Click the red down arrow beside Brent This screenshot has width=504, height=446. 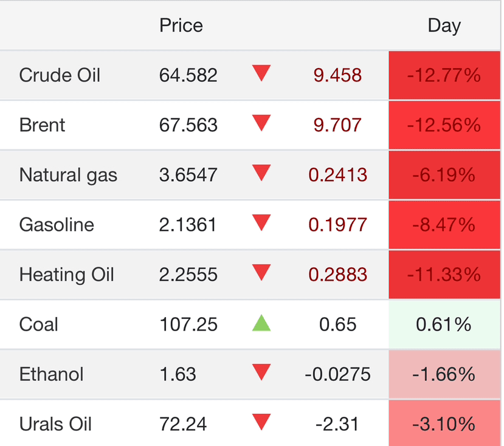click(x=261, y=124)
